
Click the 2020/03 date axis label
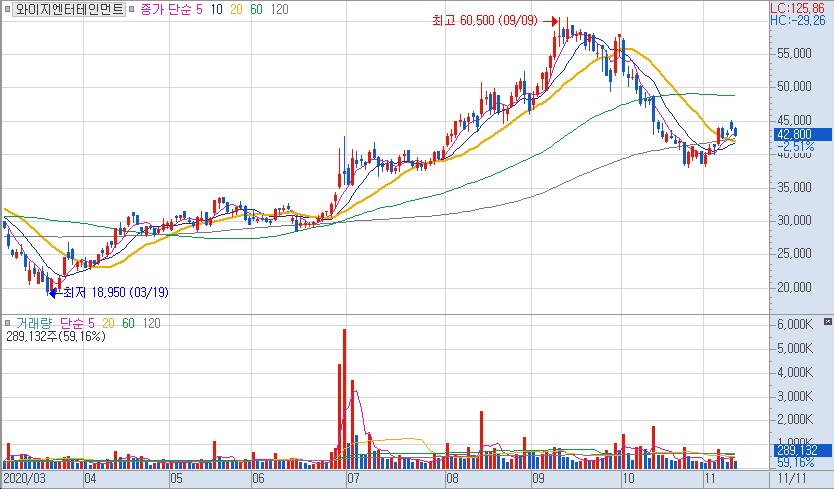coord(24,478)
